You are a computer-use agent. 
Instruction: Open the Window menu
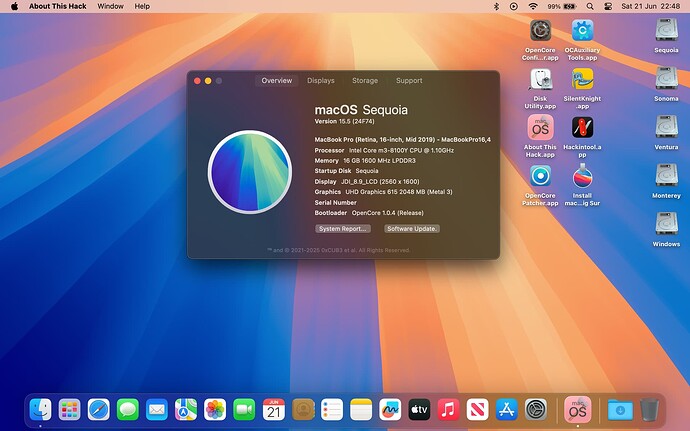110,6
